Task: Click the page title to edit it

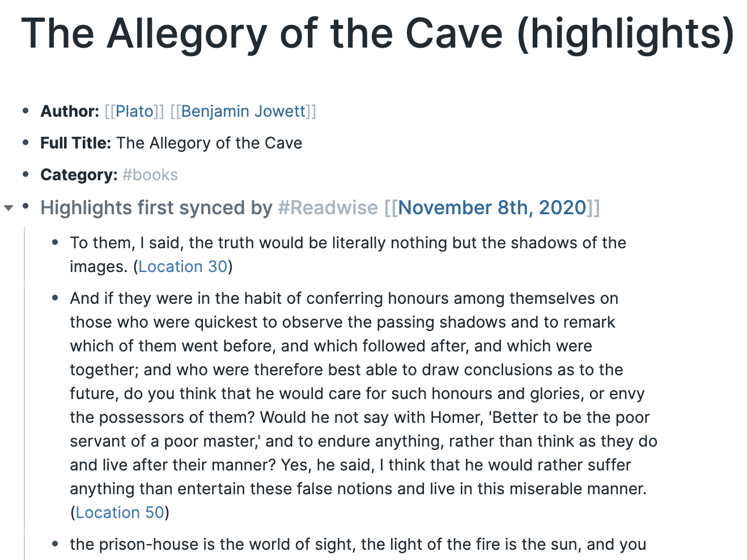Action: pos(377,34)
